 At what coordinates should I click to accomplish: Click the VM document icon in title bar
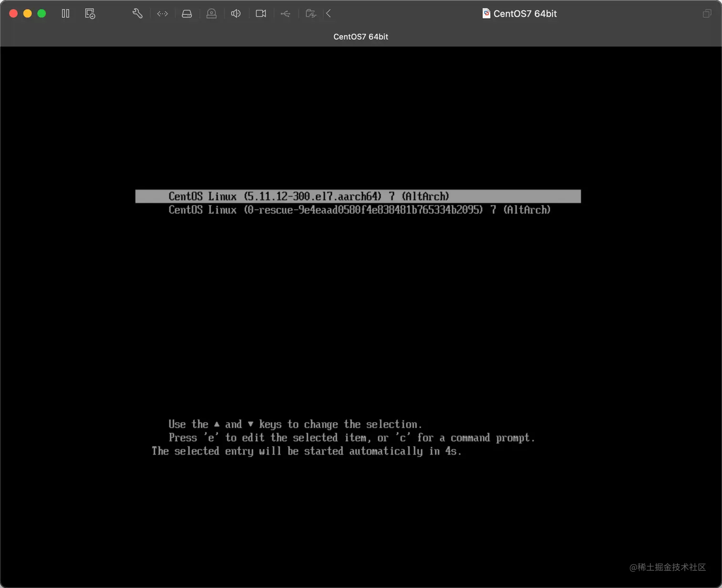pos(486,13)
